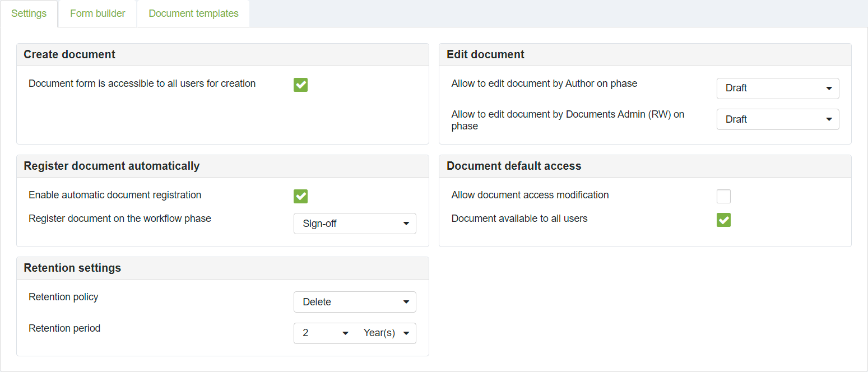The image size is (868, 372).
Task: Click the Create document section header
Action: (69, 54)
